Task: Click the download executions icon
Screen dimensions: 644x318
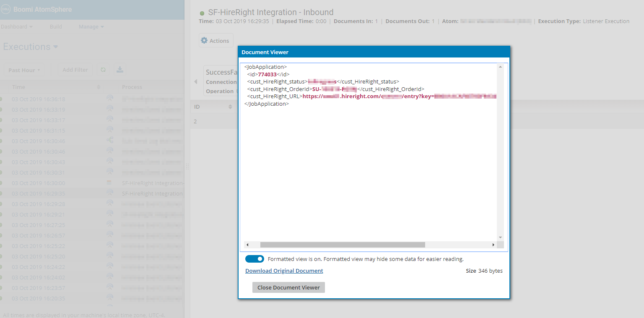Action: point(120,70)
